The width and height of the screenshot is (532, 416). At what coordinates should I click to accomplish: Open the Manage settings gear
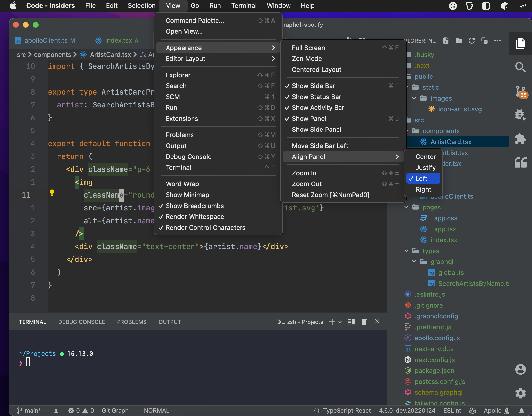tap(520, 393)
